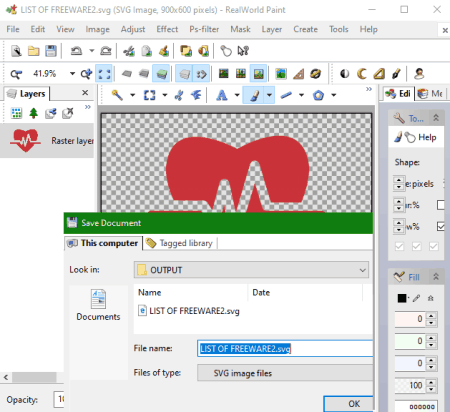
Task: Confirm saving with the OK button
Action: coord(348,404)
